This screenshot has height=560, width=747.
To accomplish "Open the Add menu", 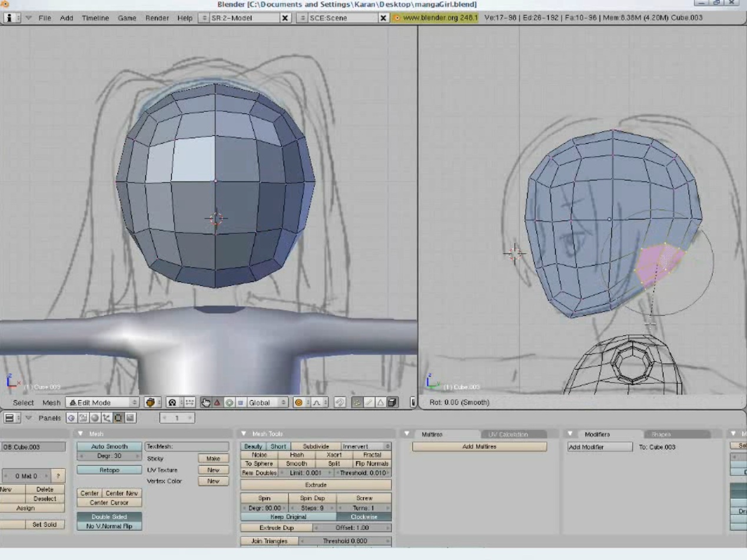I will [67, 18].
